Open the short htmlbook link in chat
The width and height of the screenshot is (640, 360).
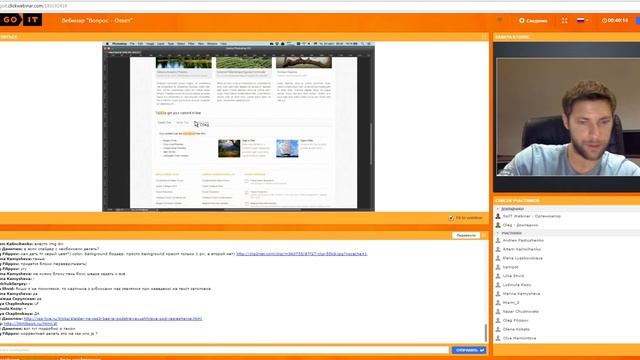[31, 324]
